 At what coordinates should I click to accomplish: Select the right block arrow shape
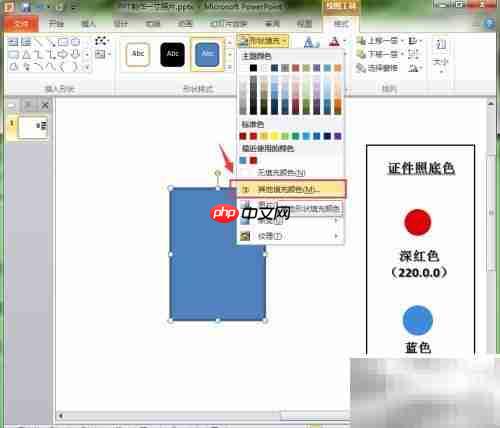click(x=63, y=54)
